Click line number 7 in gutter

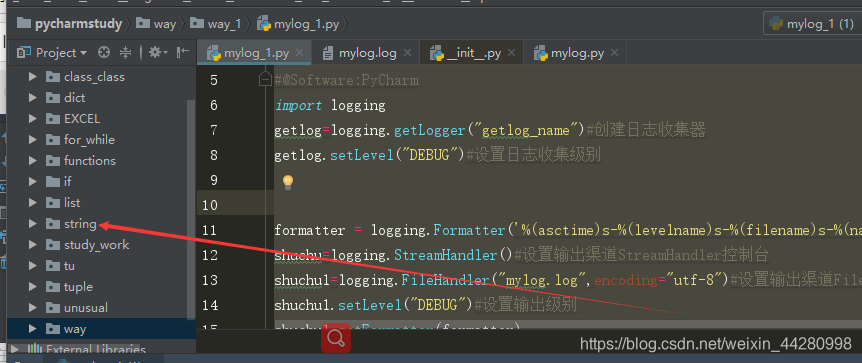pyautogui.click(x=214, y=130)
